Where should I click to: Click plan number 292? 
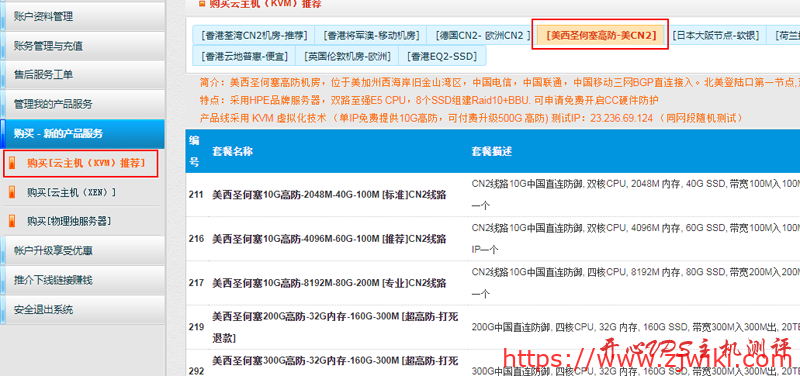point(196,371)
